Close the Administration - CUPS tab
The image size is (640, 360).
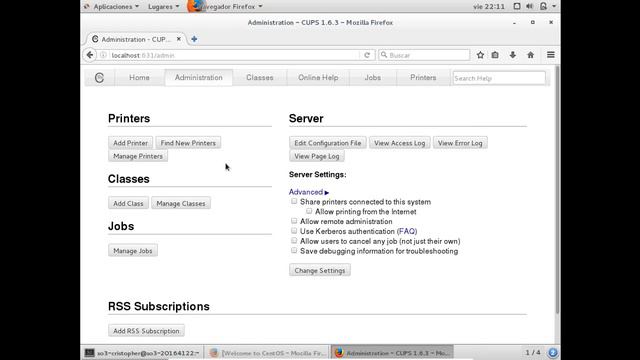(179, 39)
